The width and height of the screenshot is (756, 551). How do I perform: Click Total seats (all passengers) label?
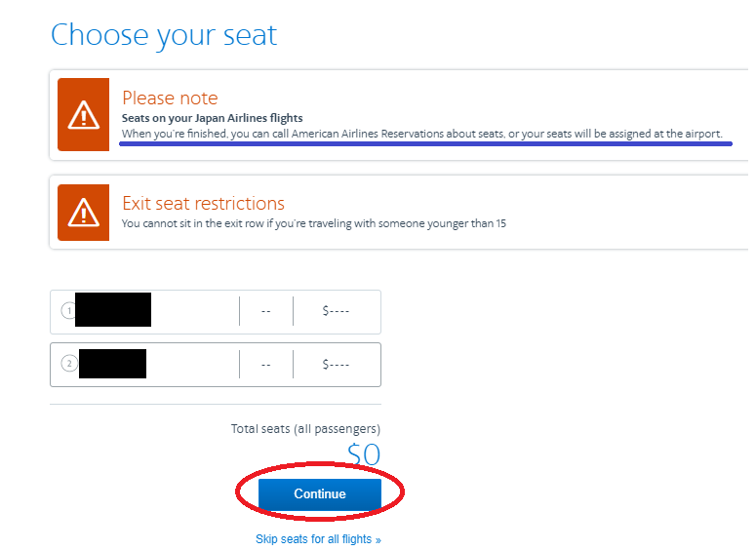pyautogui.click(x=305, y=428)
